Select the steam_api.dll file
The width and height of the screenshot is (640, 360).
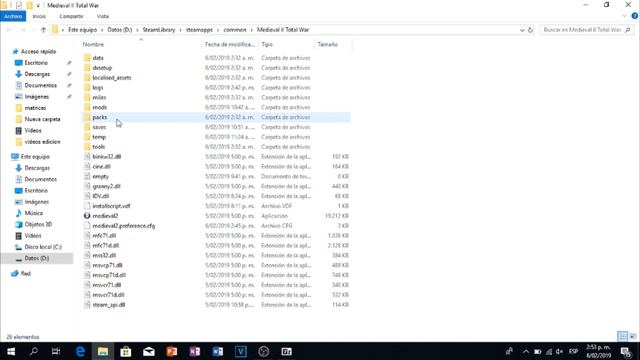[x=109, y=304]
